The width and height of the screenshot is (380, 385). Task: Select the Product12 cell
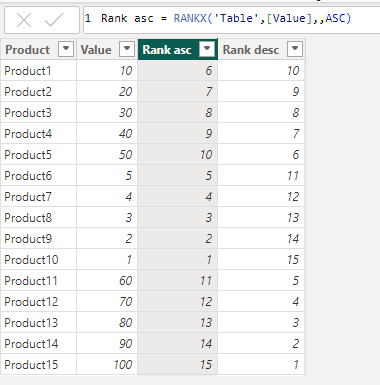pyautogui.click(x=38, y=302)
